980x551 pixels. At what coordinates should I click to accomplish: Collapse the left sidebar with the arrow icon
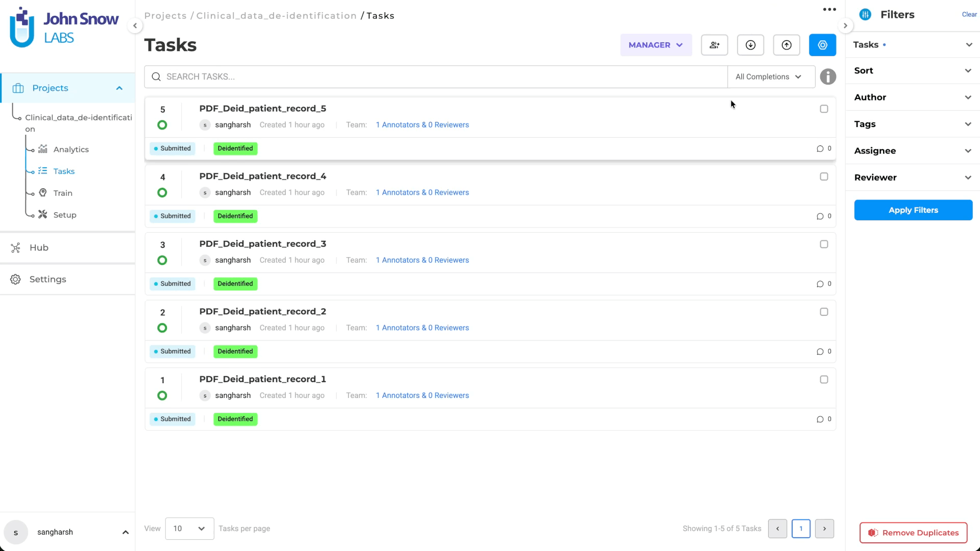tap(135, 26)
